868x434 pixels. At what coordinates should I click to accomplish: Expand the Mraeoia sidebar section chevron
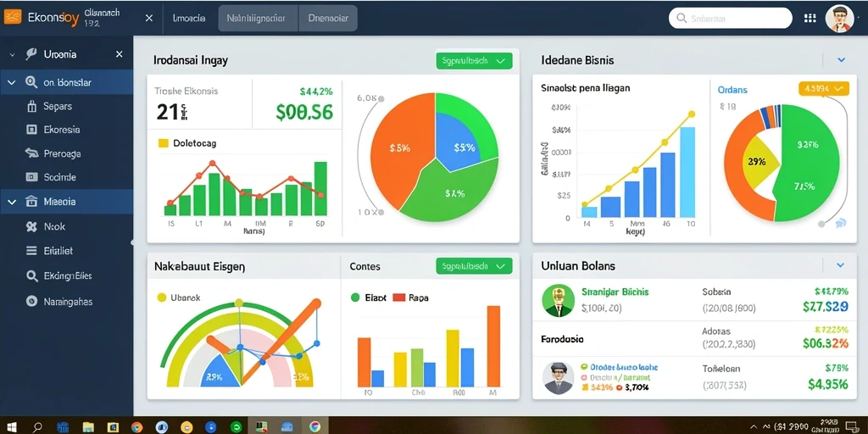[12, 202]
